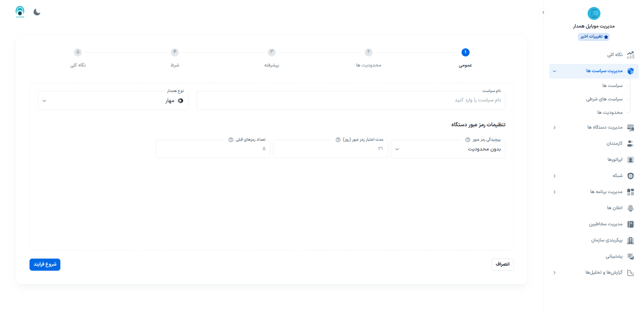Click the نگاه کلی chart icon in sidebar

coord(630,55)
